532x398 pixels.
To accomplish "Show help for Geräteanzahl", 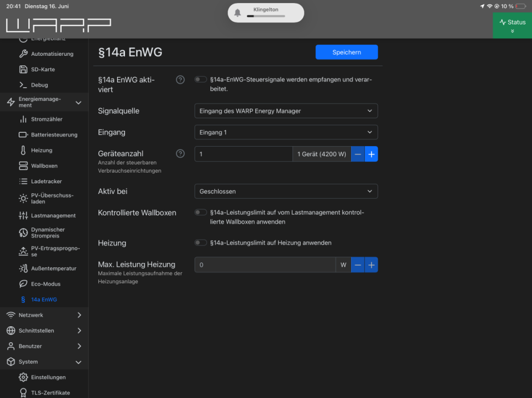I will pos(180,154).
